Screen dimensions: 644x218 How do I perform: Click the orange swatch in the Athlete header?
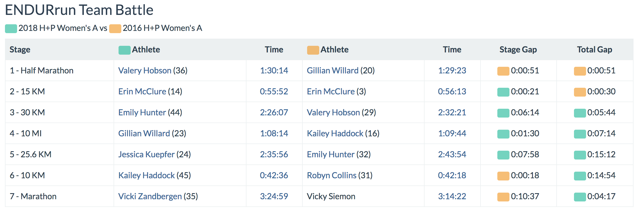pos(313,50)
